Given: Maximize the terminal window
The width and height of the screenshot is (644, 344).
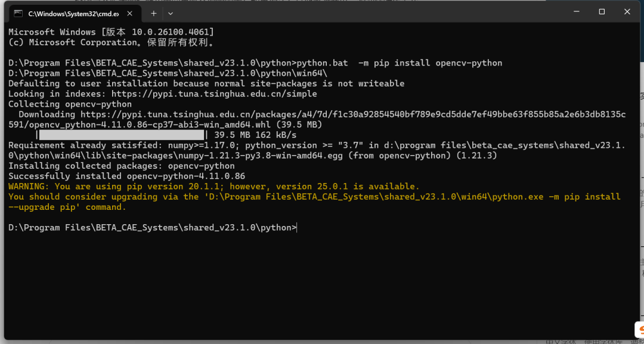Looking at the screenshot, I should [x=602, y=11].
